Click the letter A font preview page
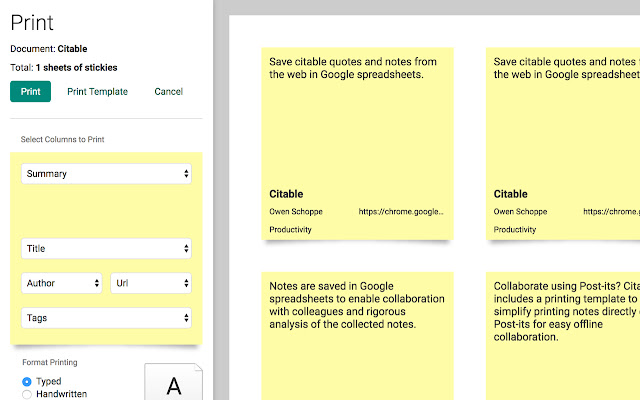This screenshot has height=400, width=640. pos(173,382)
